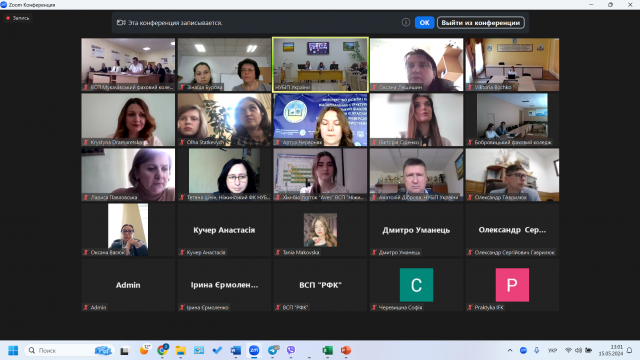The width and height of the screenshot is (640, 360).
Task: Click muted mic icon on Viktoria Bochko tile
Action: [470, 87]
